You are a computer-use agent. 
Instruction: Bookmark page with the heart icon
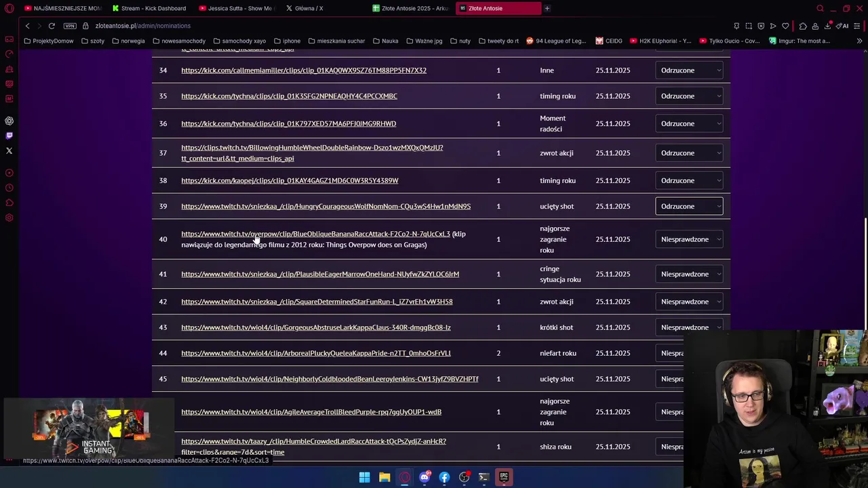pyautogui.click(x=785, y=26)
